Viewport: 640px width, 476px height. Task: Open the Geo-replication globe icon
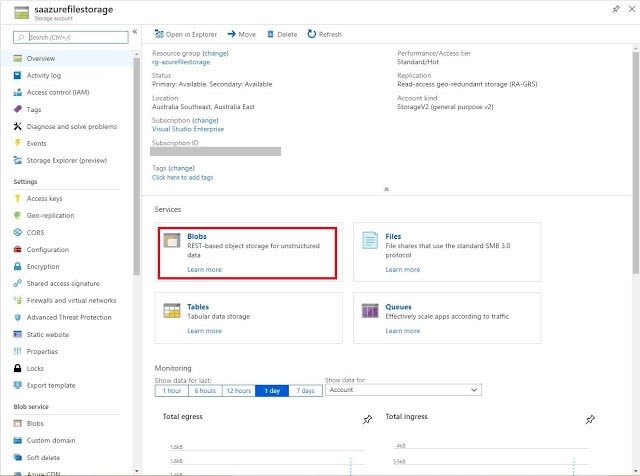point(17,215)
